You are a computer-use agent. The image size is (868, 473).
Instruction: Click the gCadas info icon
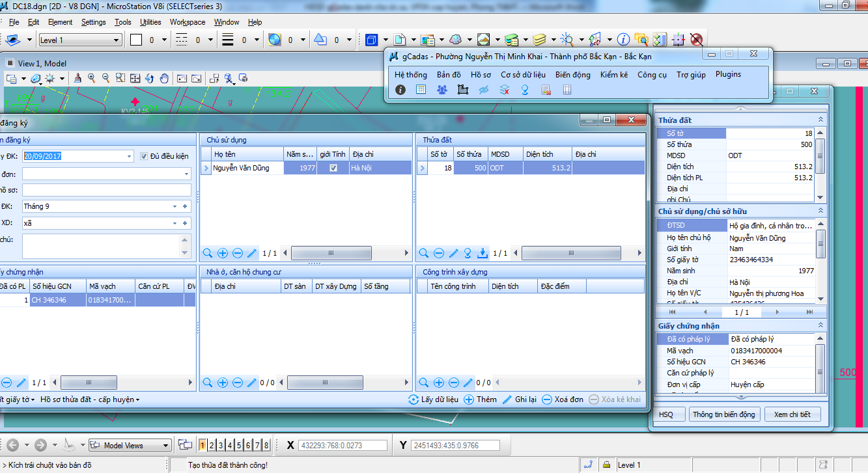pyautogui.click(x=400, y=90)
